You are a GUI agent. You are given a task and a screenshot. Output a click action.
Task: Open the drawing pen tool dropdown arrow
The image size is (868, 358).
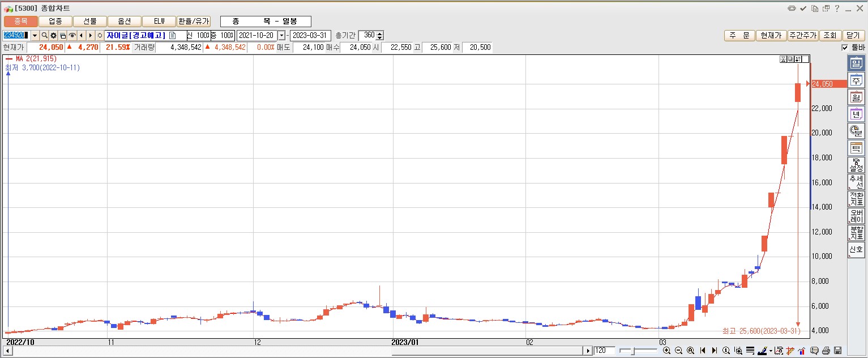coord(771,351)
